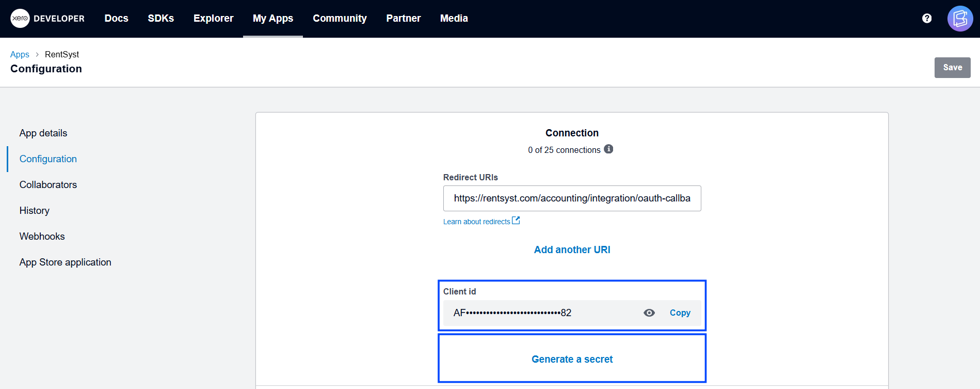Reveal the Client id with eye icon
The height and width of the screenshot is (389, 980).
[x=649, y=313]
